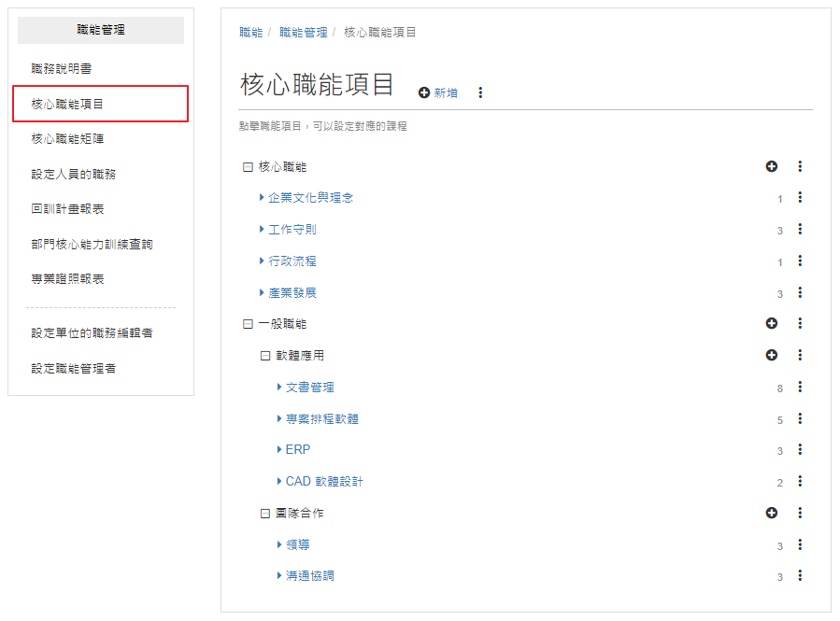This screenshot has width=840, height=621.
Task: Click the 職能管理 breadcrumb link
Action: (x=304, y=33)
